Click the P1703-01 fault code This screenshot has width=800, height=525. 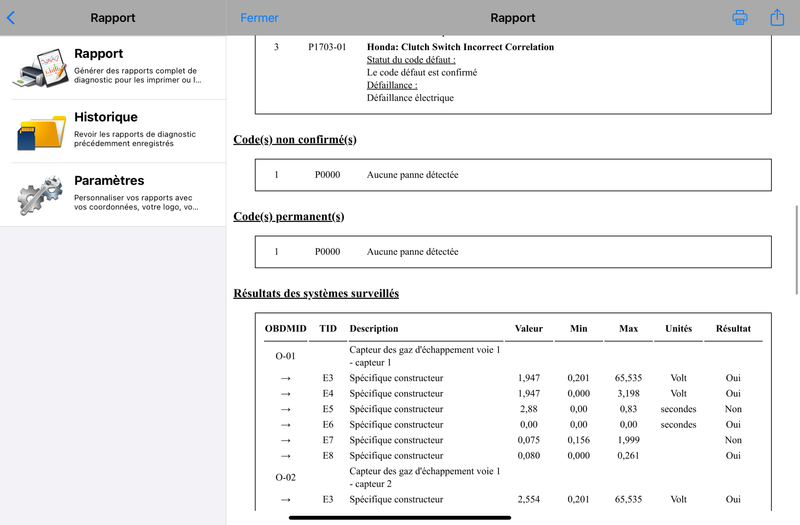click(x=327, y=47)
